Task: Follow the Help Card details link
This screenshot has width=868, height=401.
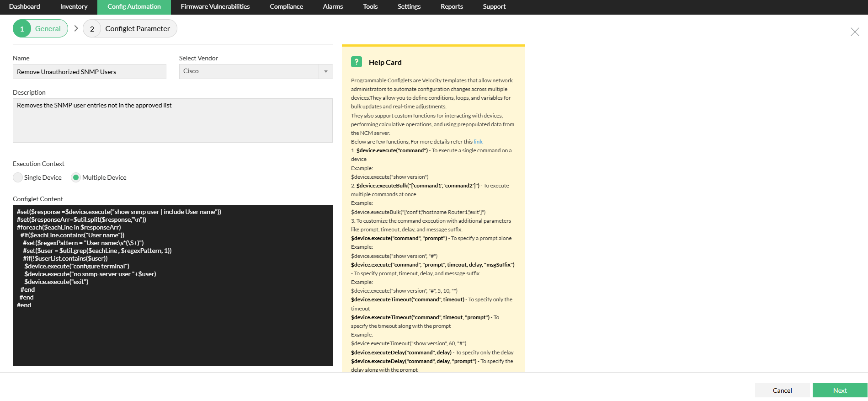Action: click(478, 142)
